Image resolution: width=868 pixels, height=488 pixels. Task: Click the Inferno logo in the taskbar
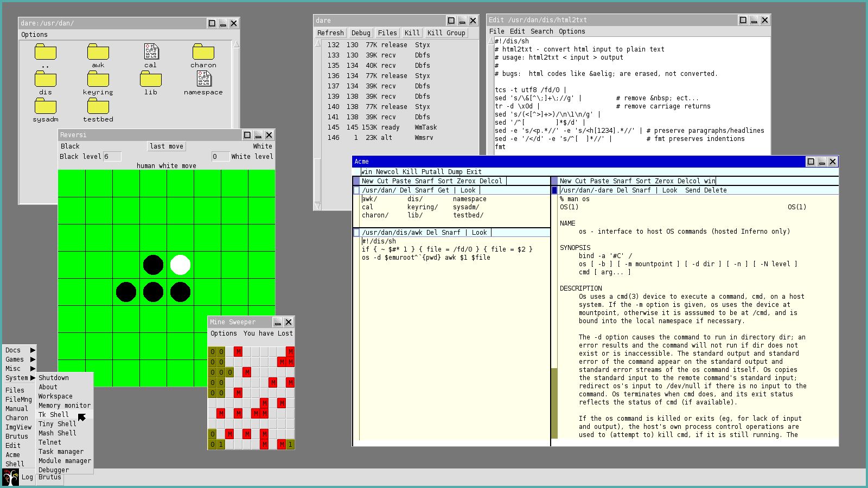coord(10,477)
